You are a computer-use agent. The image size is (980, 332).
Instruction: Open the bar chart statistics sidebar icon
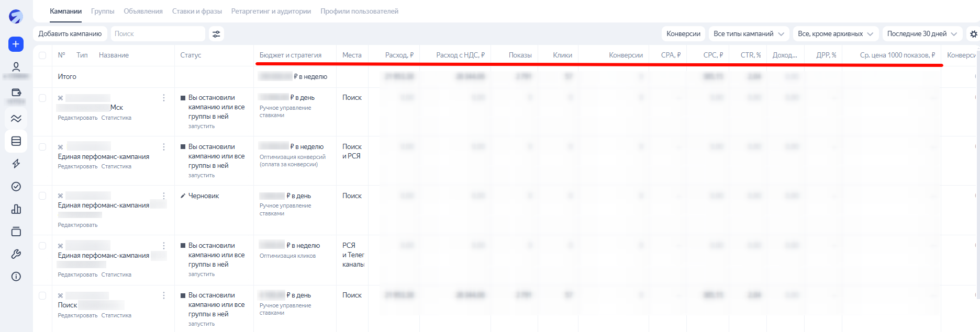[16, 209]
